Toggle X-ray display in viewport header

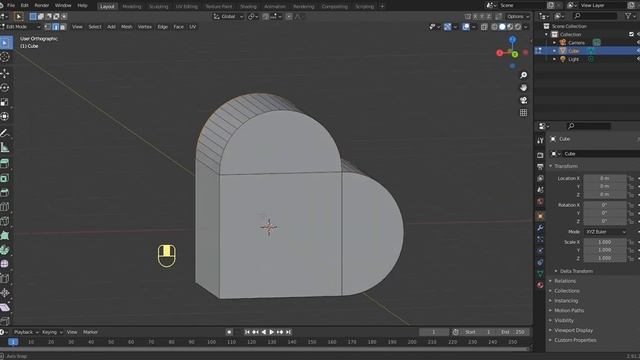click(x=484, y=27)
